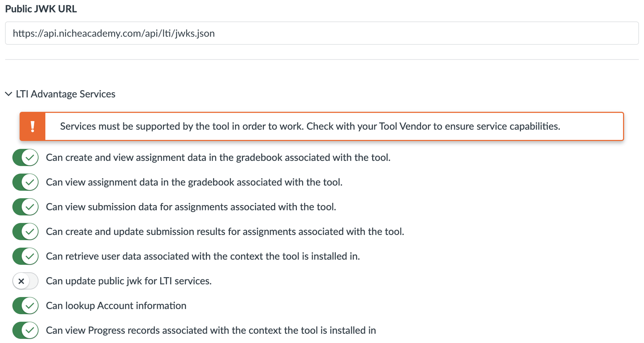644x343 pixels.
Task: Click the checkmark icon inside the gradebook toggle
Action: click(x=30, y=157)
